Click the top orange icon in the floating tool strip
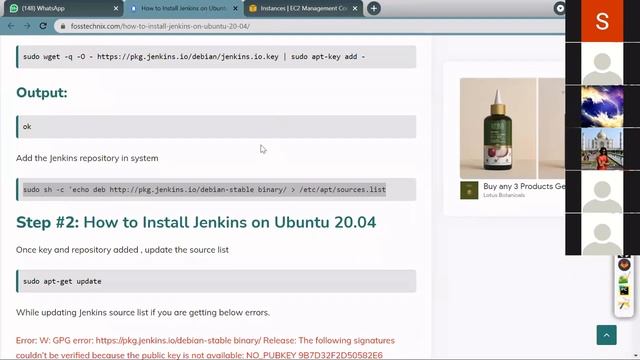 [x=624, y=264]
